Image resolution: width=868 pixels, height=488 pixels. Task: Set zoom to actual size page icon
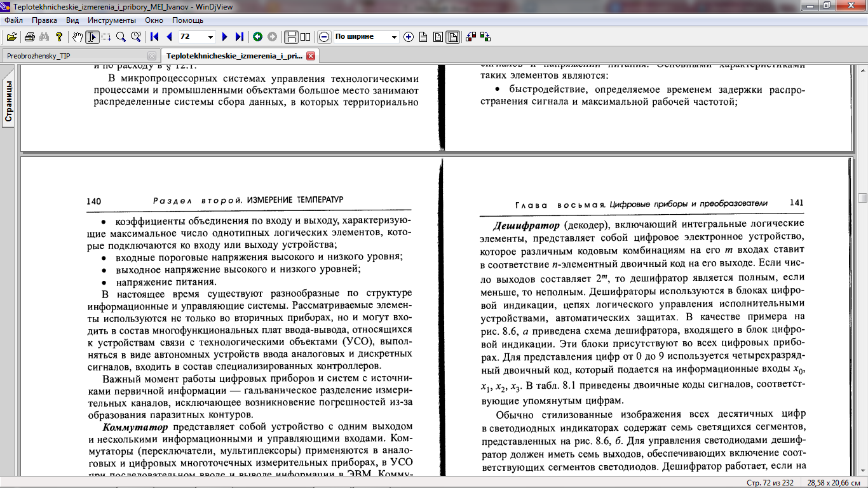(423, 37)
